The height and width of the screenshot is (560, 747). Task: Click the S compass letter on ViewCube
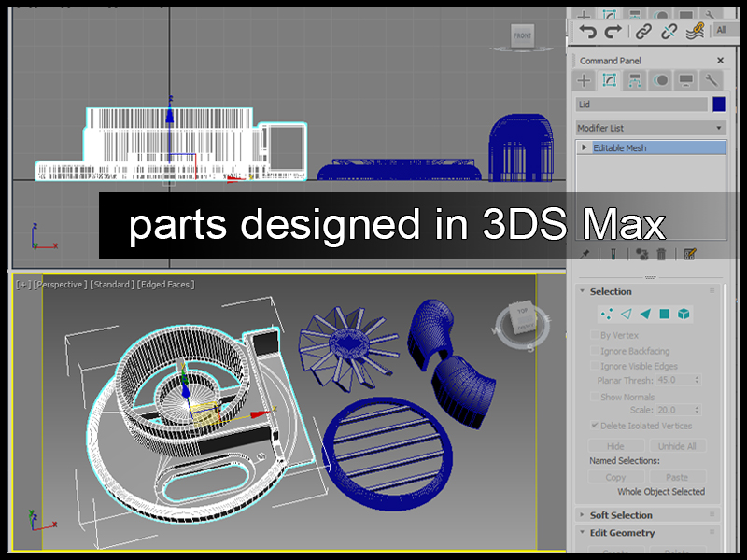pos(530,348)
